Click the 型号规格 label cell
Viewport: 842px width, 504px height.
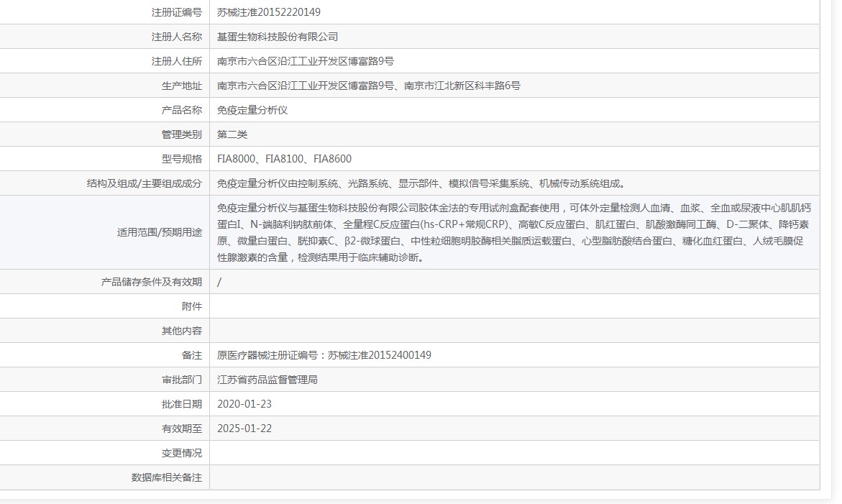click(182, 159)
